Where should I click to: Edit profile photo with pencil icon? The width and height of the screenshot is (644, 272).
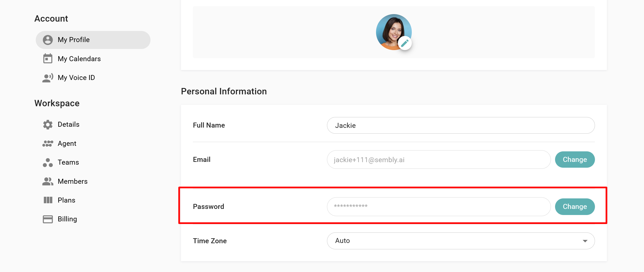point(405,43)
